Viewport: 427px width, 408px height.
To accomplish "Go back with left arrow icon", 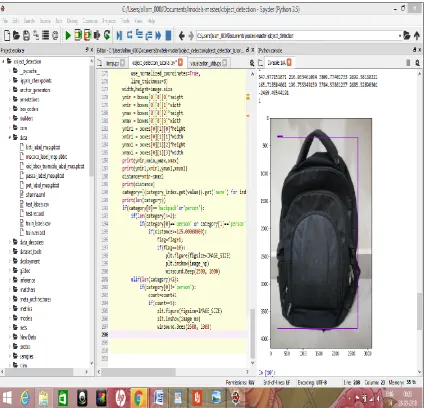I will pyautogui.click(x=182, y=35).
